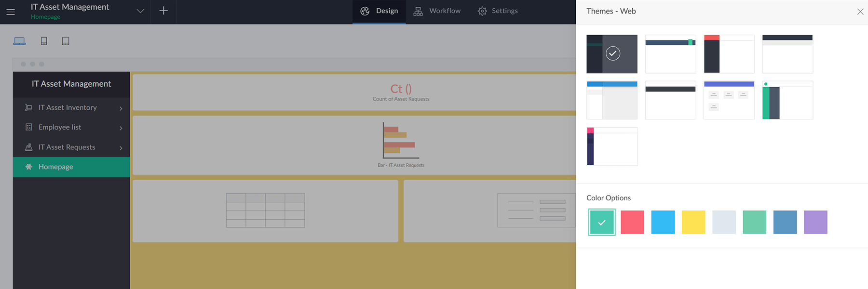Open Employee list in sidebar

pos(71,127)
